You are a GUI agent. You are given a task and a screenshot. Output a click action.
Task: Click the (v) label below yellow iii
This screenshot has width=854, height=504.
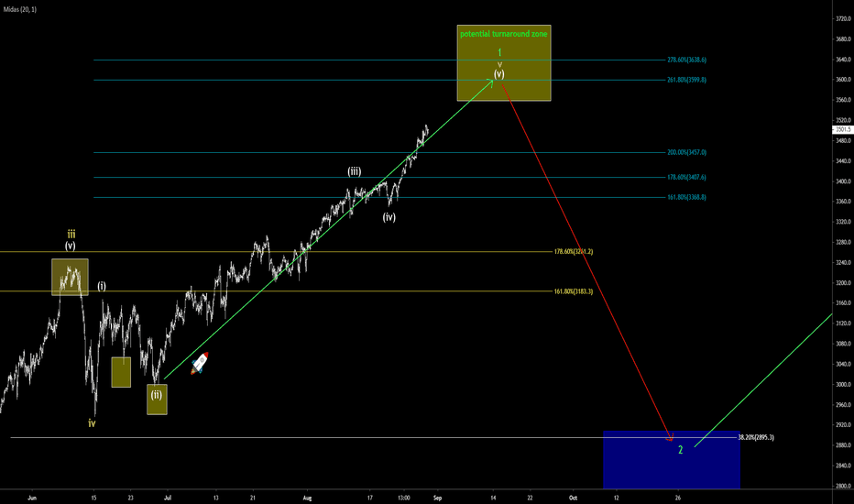click(71, 246)
